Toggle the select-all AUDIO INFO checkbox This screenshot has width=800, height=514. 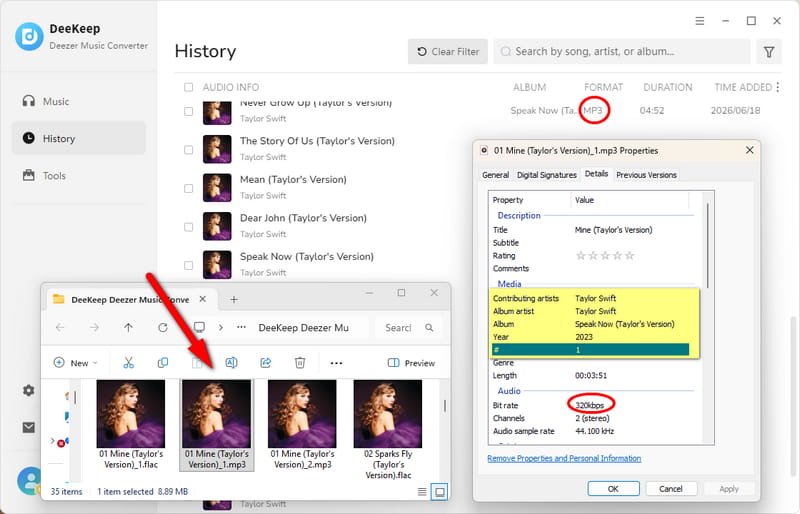click(x=188, y=87)
